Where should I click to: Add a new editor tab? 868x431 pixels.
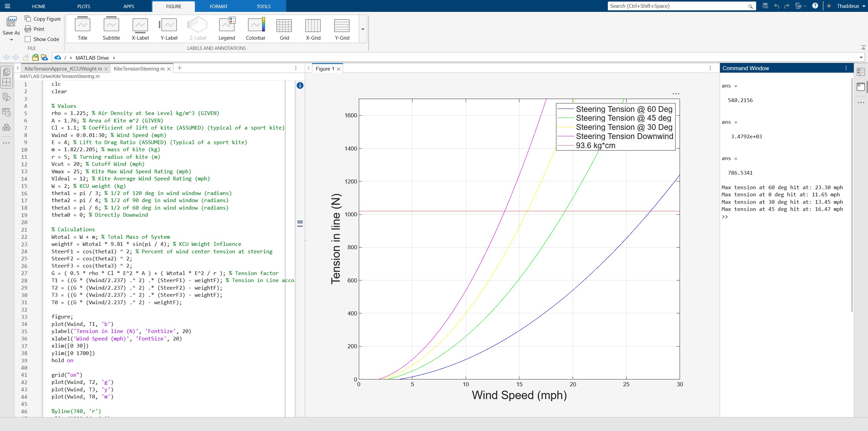(180, 68)
